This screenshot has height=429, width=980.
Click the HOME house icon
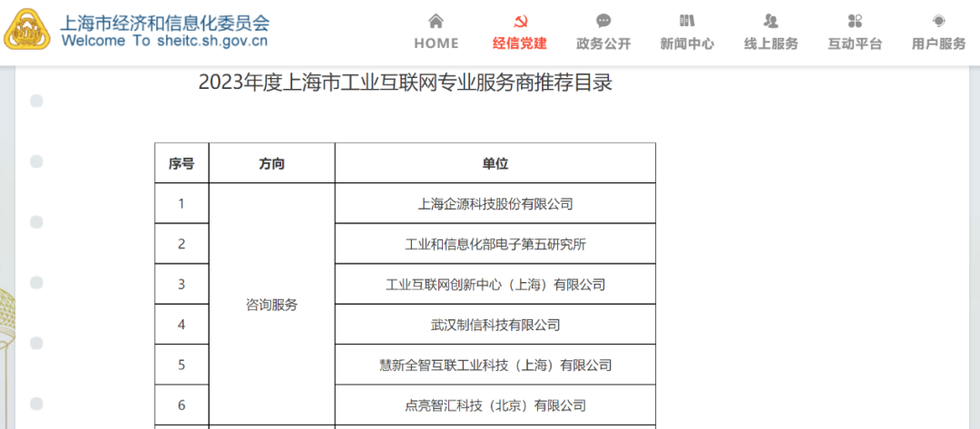click(x=436, y=21)
